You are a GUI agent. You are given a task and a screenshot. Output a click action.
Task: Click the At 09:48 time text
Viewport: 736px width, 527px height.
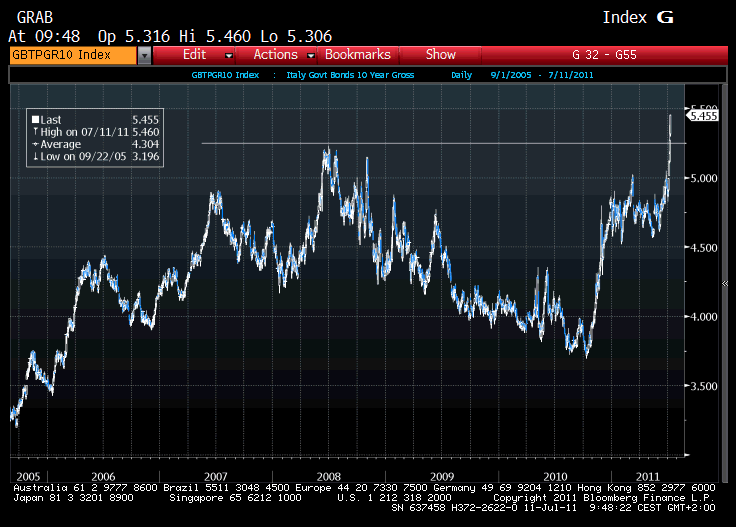coord(44,36)
